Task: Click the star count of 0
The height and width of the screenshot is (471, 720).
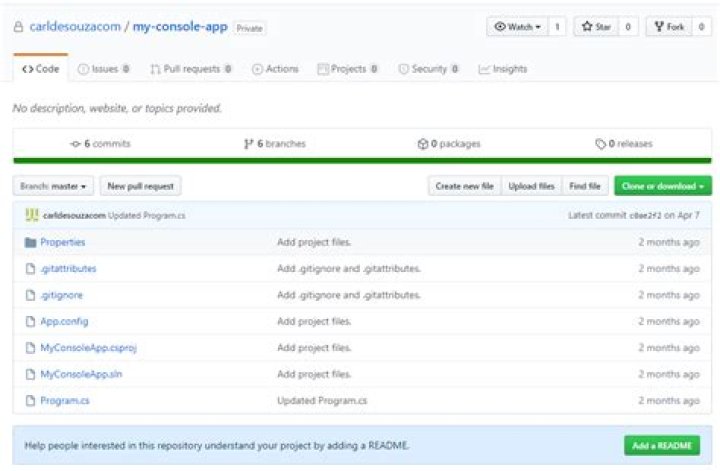Action: [x=628, y=27]
